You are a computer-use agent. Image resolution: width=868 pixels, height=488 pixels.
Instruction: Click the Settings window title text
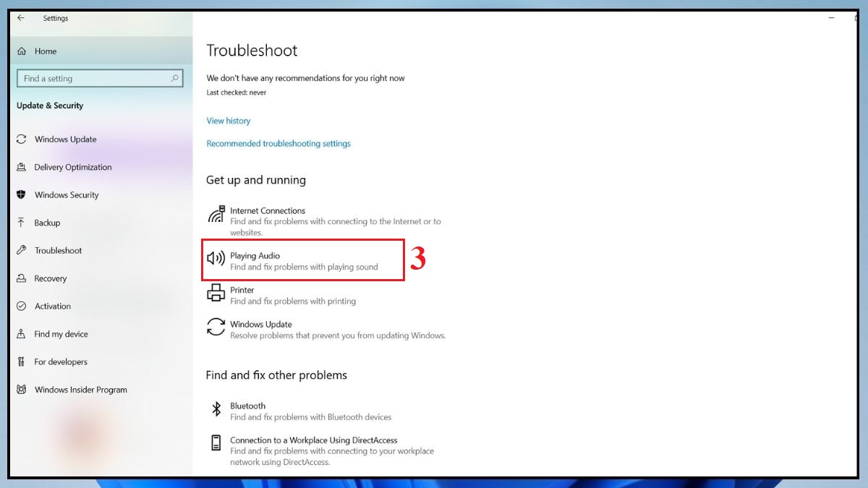[56, 19]
